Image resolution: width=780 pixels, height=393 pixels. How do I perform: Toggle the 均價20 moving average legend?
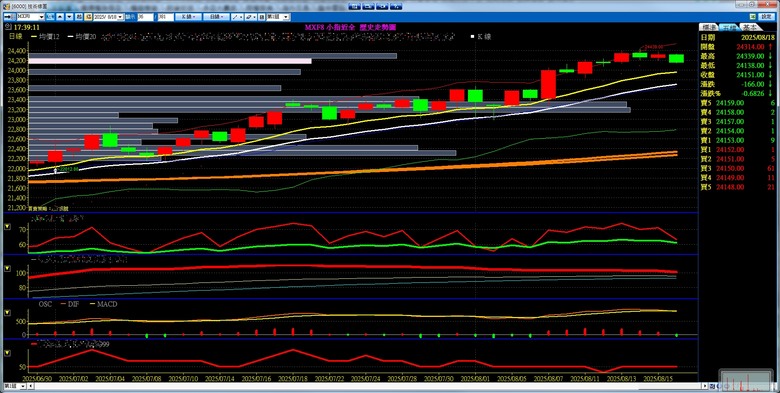tap(83, 36)
